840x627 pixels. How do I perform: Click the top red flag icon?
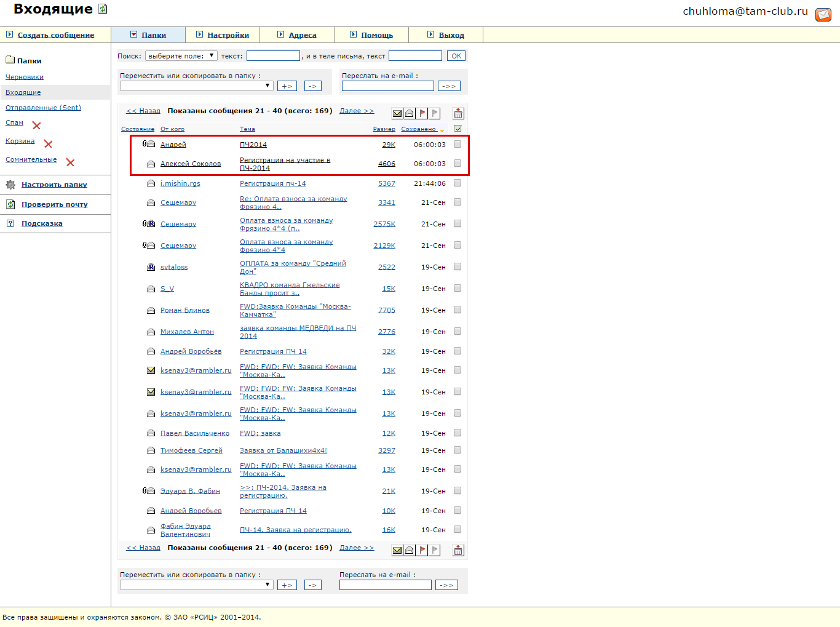point(422,113)
